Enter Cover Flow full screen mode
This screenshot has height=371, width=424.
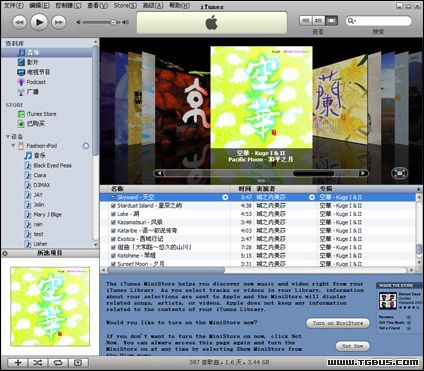[x=399, y=173]
